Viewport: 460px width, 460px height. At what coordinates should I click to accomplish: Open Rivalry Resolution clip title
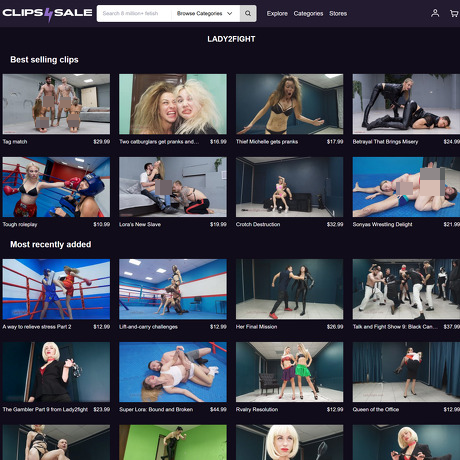[257, 409]
